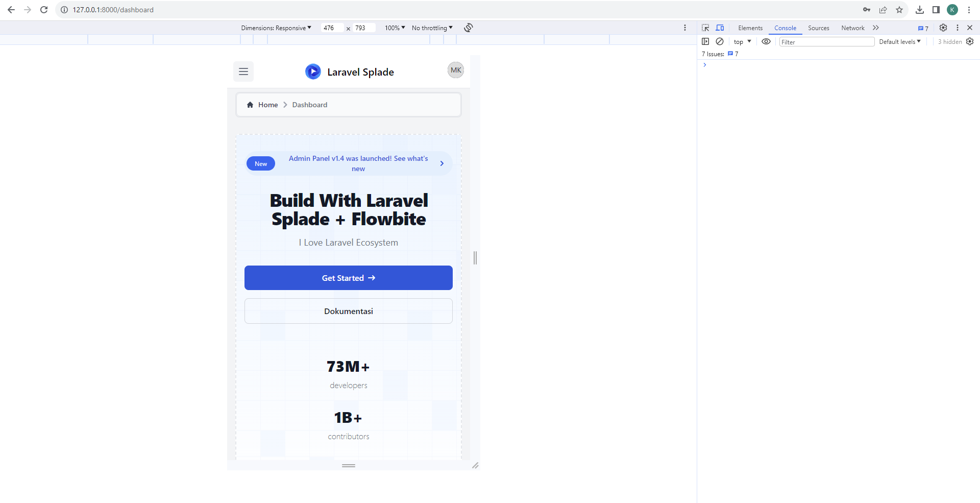Show more DevTools tabs
The image size is (980, 503).
tap(876, 28)
